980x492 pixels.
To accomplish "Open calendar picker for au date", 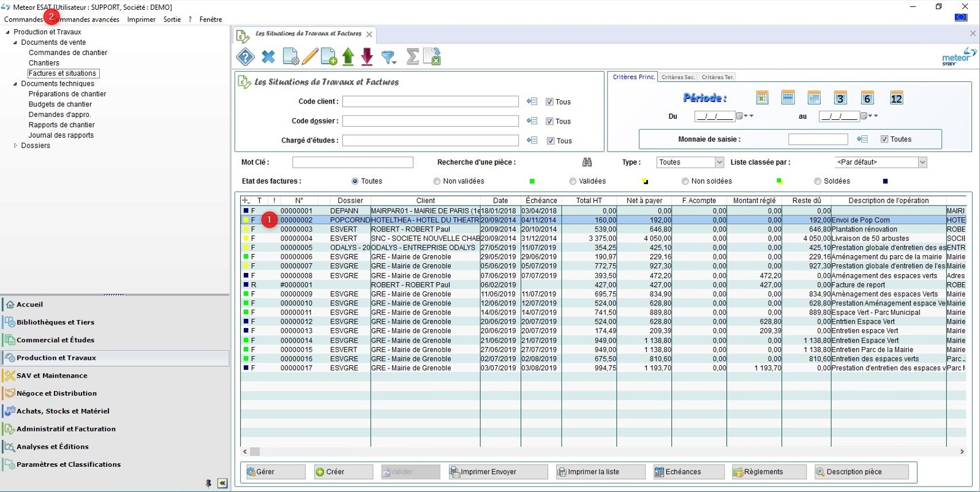I will point(864,116).
